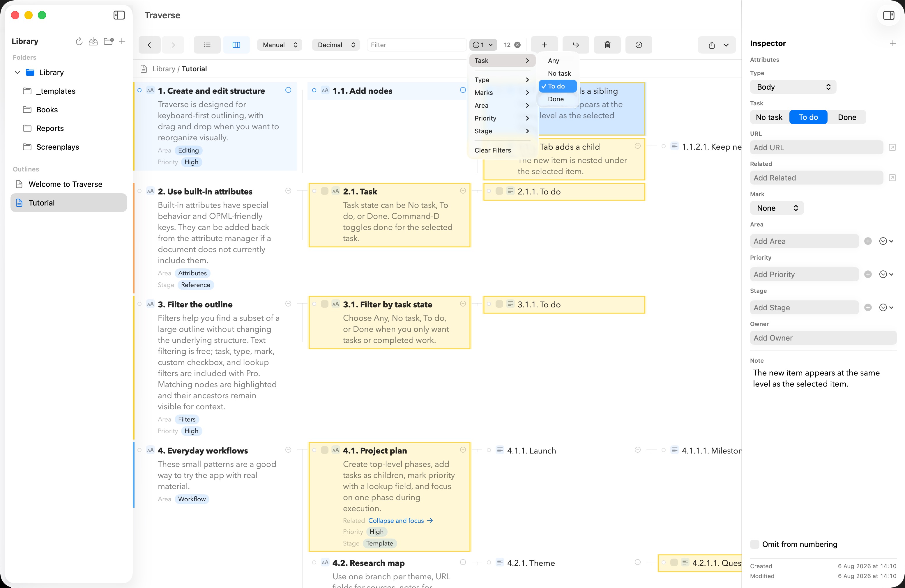This screenshot has height=588, width=905.
Task: Open the URL link arrow icon
Action: point(892,148)
